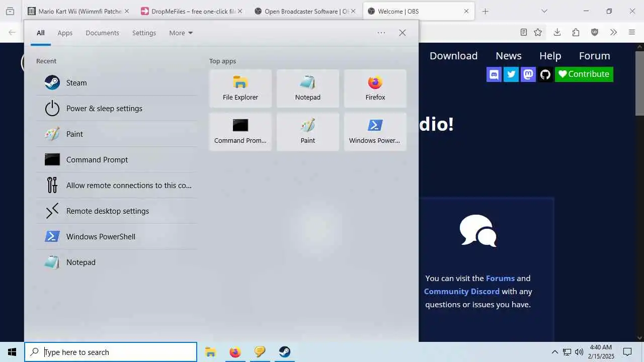Open Command Prompt from the Recent list
This screenshot has width=644, height=362.
pos(116,160)
